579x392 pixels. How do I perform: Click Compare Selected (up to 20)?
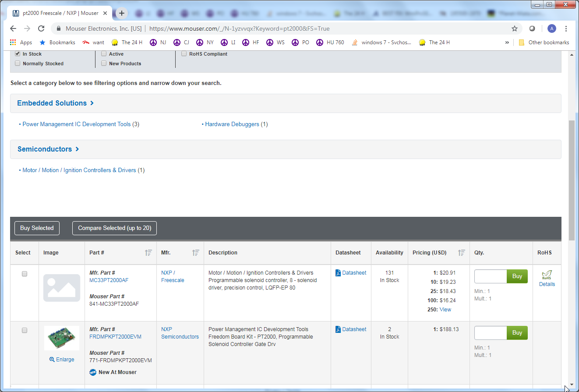pos(114,228)
